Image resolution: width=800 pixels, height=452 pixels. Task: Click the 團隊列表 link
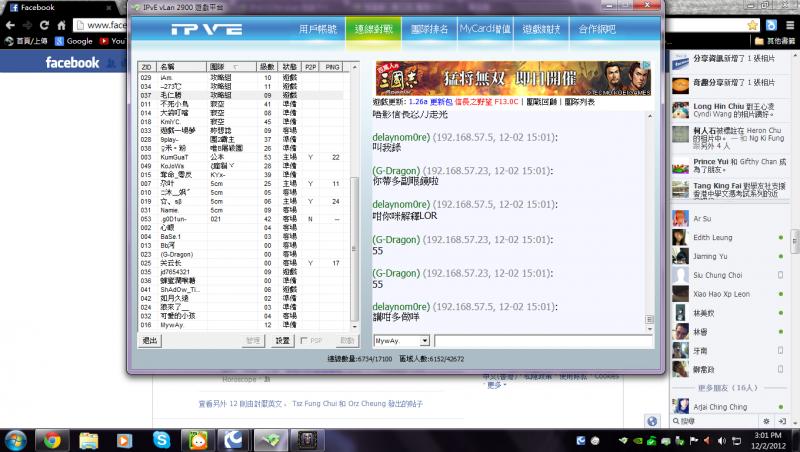click(580, 102)
